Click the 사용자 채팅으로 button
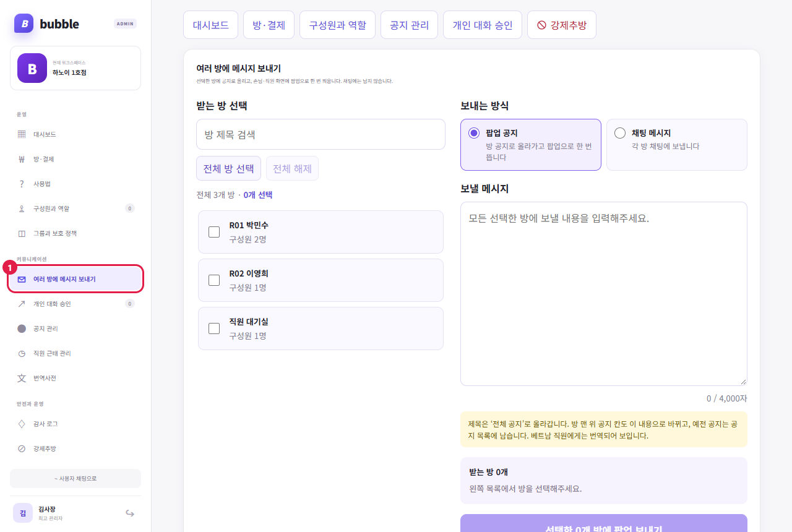This screenshot has width=792, height=532. [x=75, y=478]
